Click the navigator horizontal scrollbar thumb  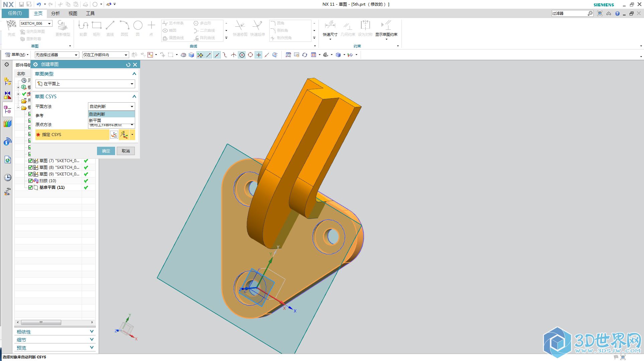pos(41,323)
